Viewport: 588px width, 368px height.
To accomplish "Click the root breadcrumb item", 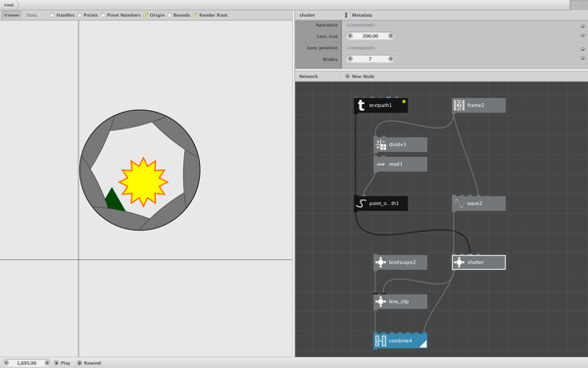I will (9, 5).
